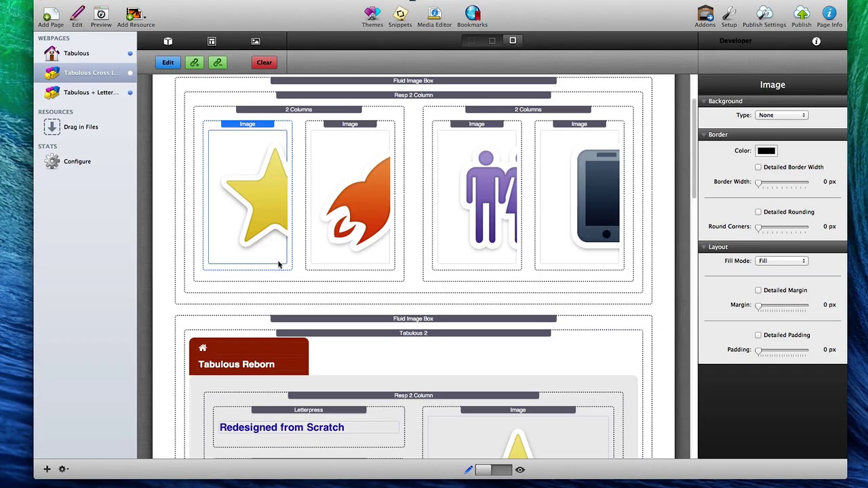Screen dimensions: 868x488
Task: Open the Background Type dropdown
Action: pos(782,115)
